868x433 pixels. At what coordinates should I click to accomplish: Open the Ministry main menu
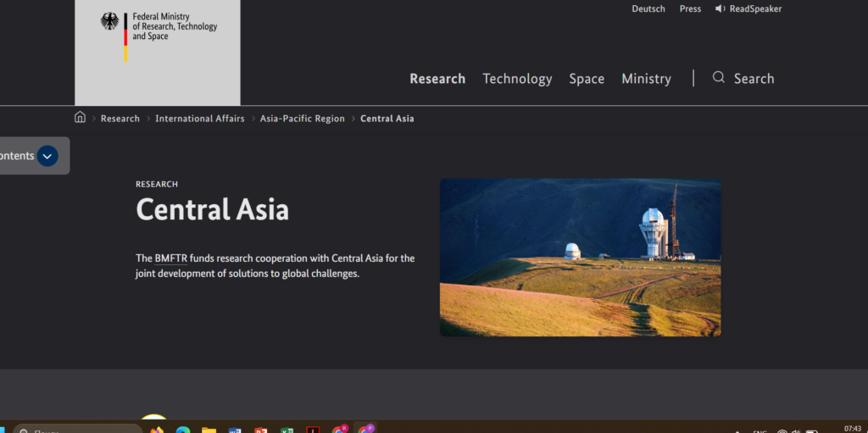(646, 79)
